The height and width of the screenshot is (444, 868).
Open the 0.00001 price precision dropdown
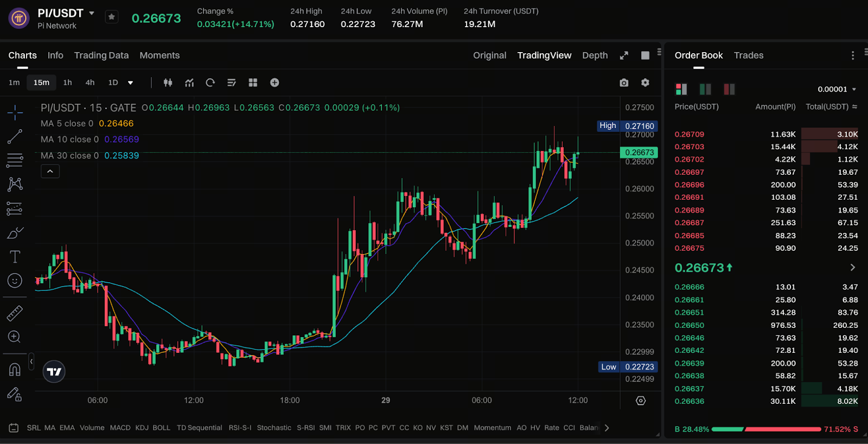[837, 89]
